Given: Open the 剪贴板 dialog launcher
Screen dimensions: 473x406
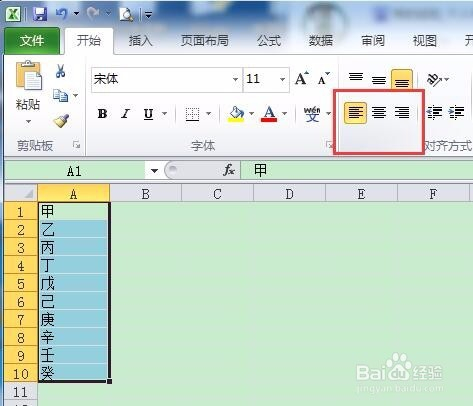Looking at the screenshot, I should click(x=76, y=145).
